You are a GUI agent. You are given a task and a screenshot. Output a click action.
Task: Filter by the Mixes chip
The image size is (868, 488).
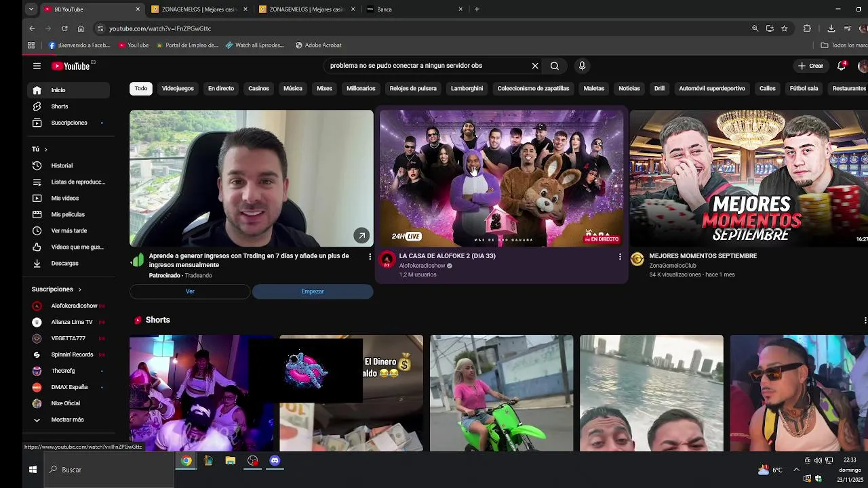click(x=324, y=89)
